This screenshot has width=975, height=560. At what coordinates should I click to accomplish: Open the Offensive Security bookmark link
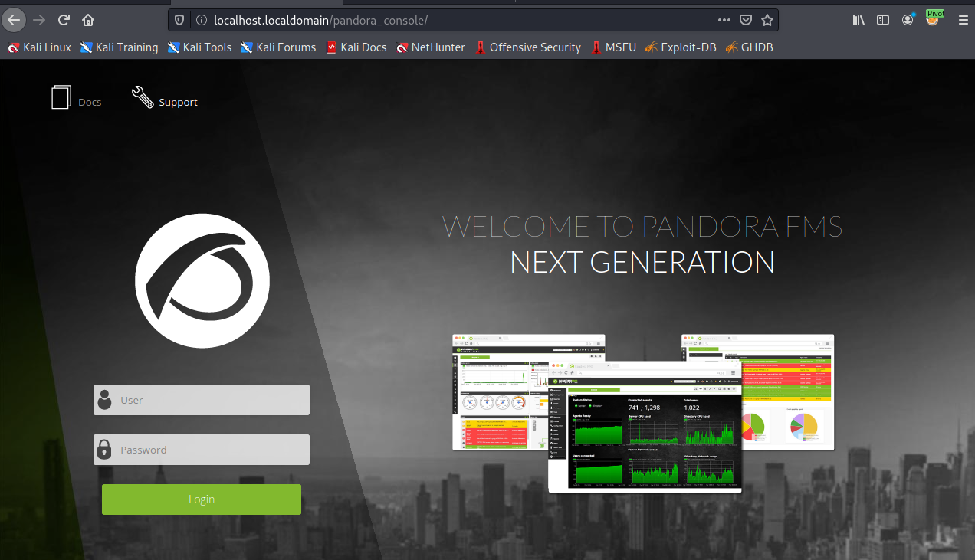527,47
